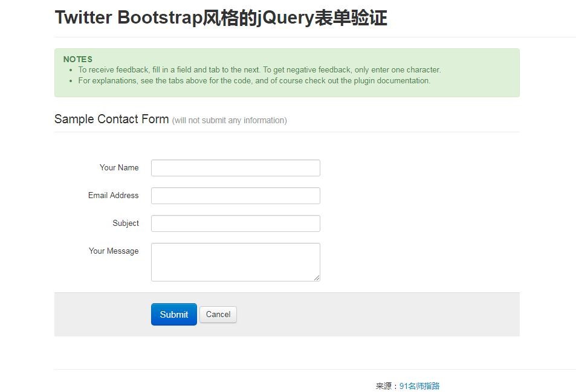Image resolution: width=576 pixels, height=392 pixels.
Task: Click the Your Name label
Action: (x=119, y=167)
